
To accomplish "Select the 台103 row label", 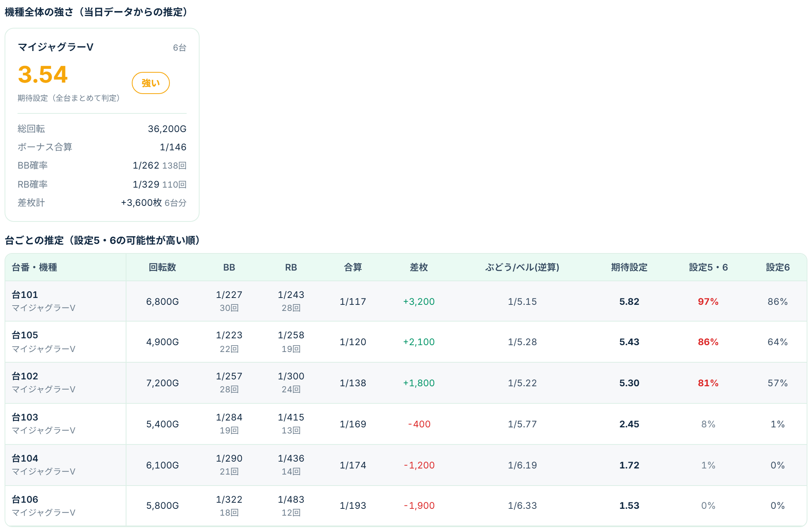I will [x=25, y=417].
